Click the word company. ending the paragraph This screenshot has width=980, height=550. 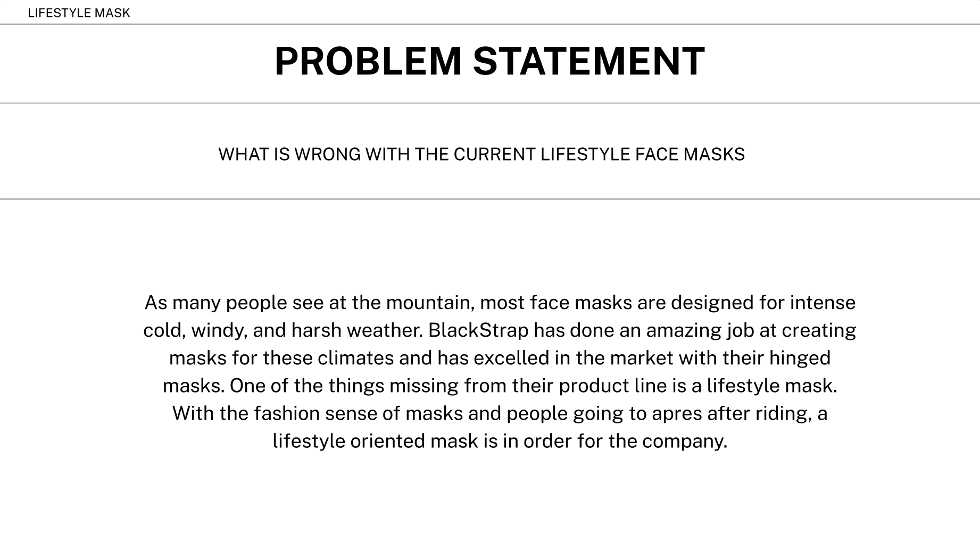pos(685,442)
